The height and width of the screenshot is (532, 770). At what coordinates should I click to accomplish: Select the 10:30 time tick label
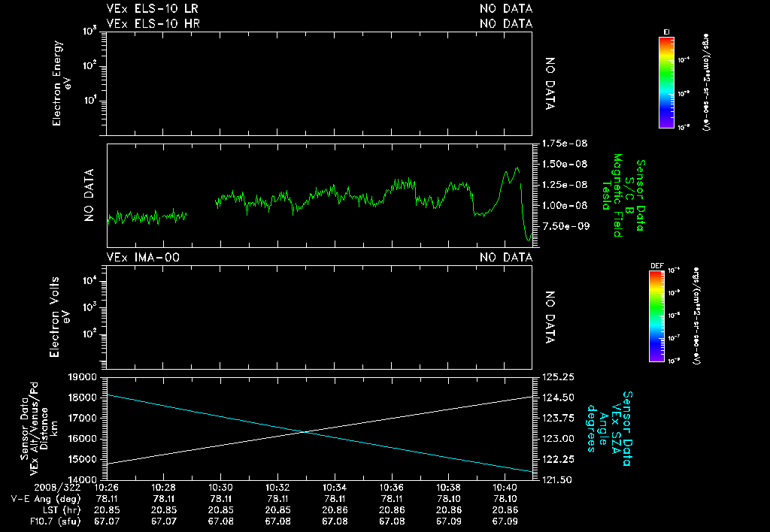point(220,487)
